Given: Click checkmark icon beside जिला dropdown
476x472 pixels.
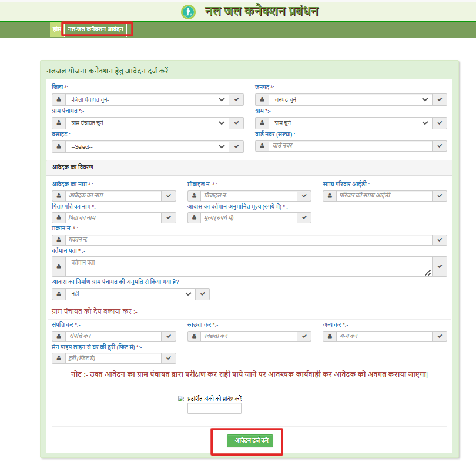Looking at the screenshot, I should pyautogui.click(x=236, y=99).
